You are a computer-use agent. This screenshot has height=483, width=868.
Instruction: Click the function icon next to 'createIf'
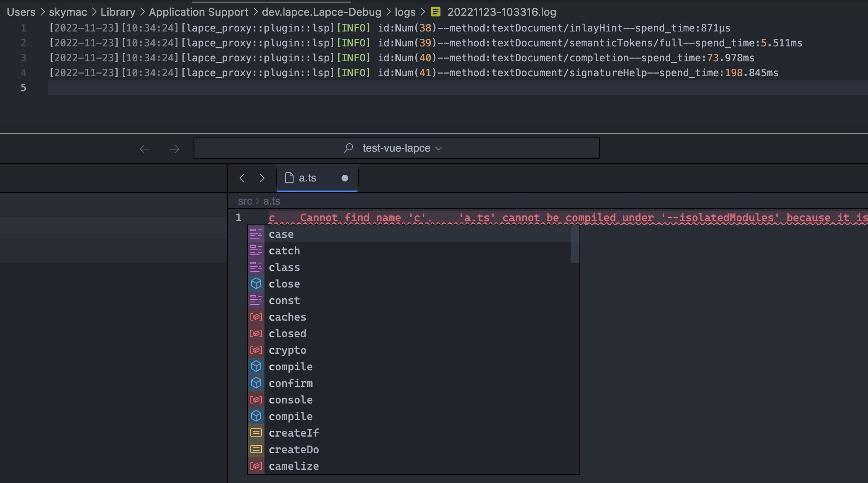(x=256, y=432)
